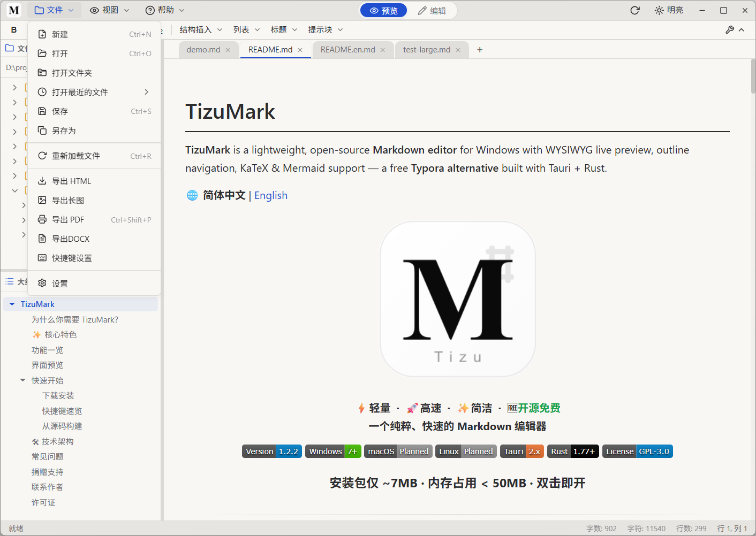This screenshot has height=536, width=756.
Task: Close the README.md tab
Action: tap(300, 50)
